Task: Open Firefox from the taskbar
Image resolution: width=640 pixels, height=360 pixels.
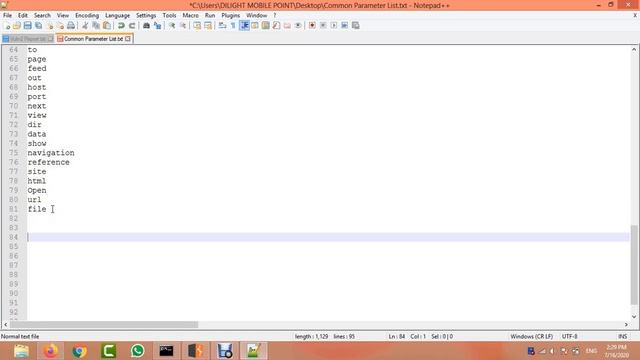Action: (51, 351)
